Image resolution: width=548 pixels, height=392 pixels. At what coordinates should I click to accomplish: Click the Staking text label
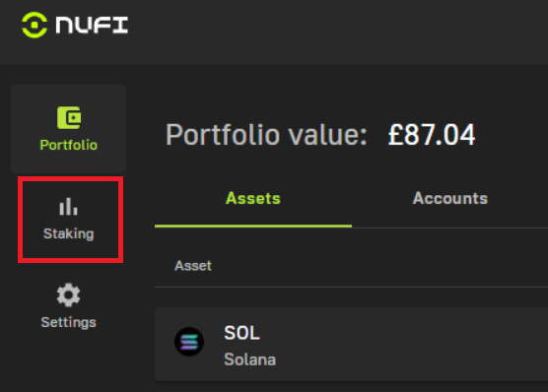pyautogui.click(x=69, y=233)
